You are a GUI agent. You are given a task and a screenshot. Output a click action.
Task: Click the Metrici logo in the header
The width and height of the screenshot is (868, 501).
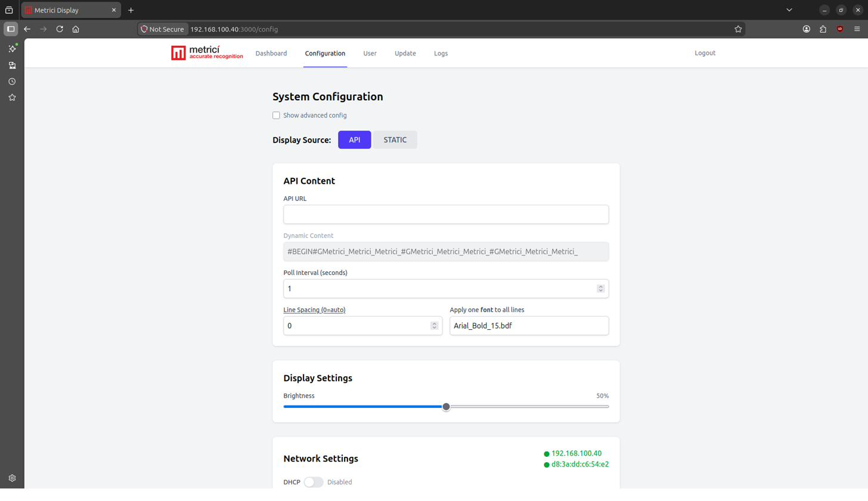[207, 53]
